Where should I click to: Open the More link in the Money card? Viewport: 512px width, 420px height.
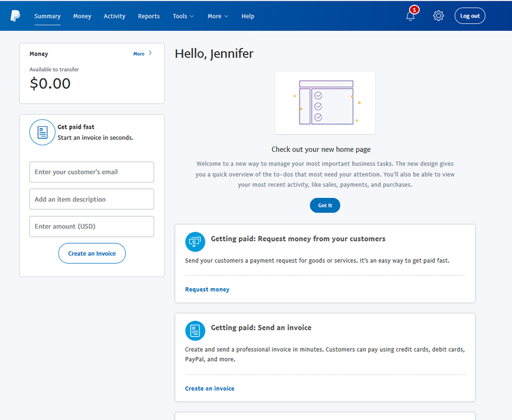(139, 54)
